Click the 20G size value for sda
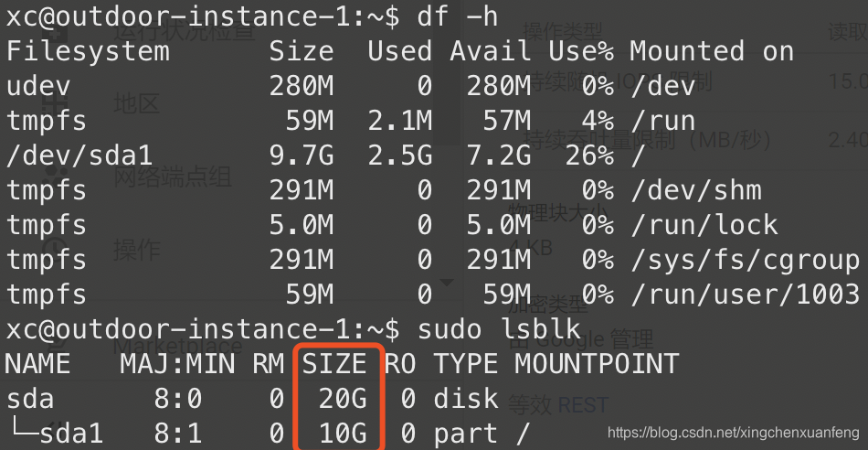This screenshot has height=450, width=868. click(x=343, y=398)
